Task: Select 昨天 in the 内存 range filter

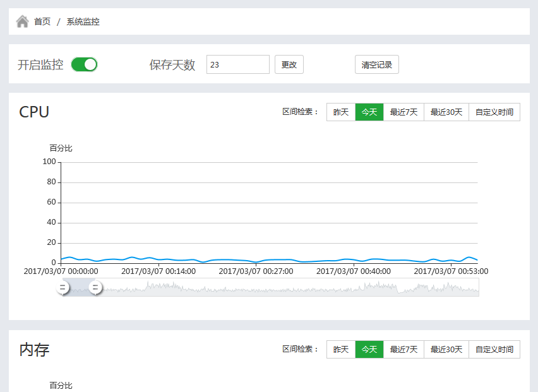Action: coord(341,349)
